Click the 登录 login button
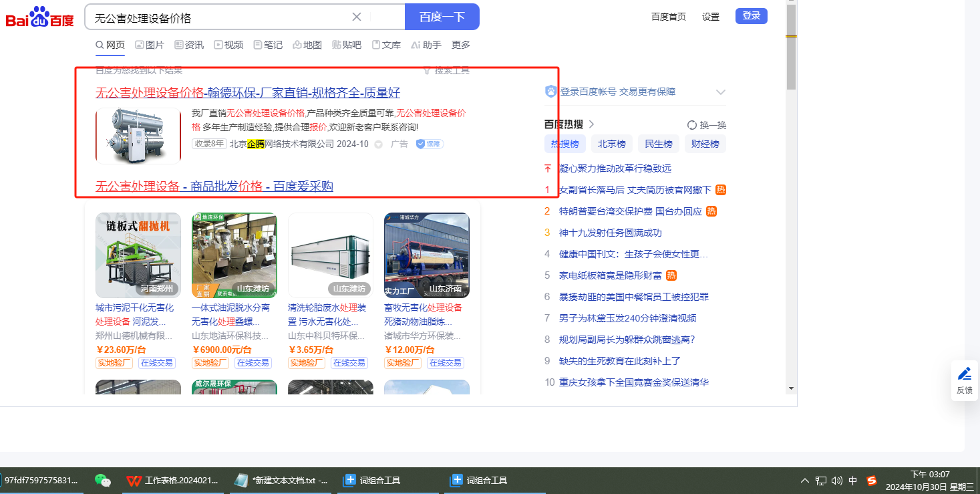Image resolution: width=980 pixels, height=494 pixels. coord(752,16)
